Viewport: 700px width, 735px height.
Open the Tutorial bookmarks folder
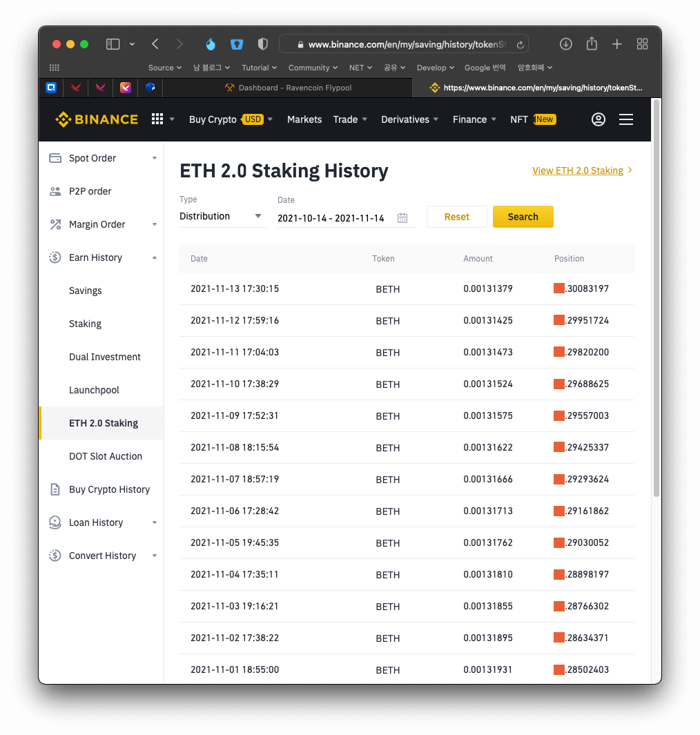pos(260,68)
